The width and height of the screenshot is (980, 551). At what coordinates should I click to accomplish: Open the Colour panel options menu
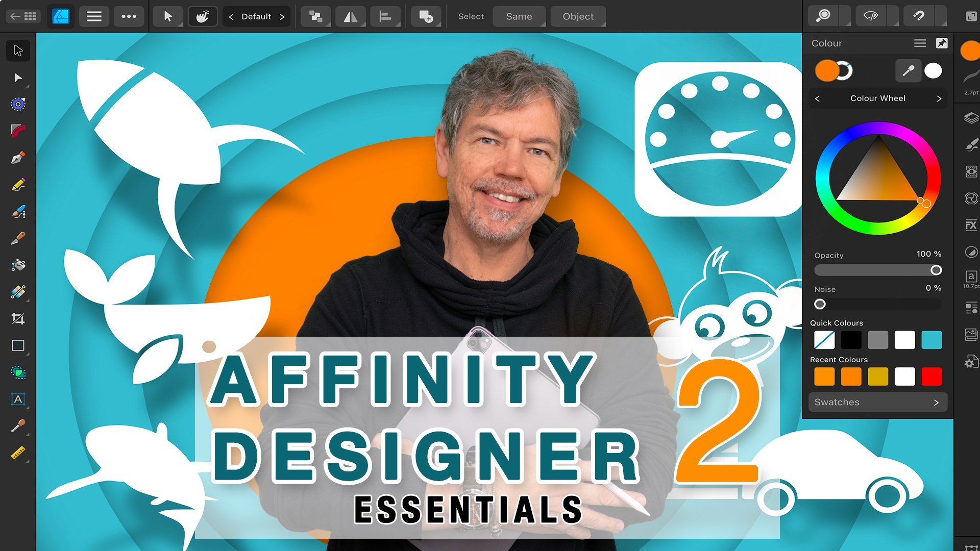pyautogui.click(x=920, y=43)
